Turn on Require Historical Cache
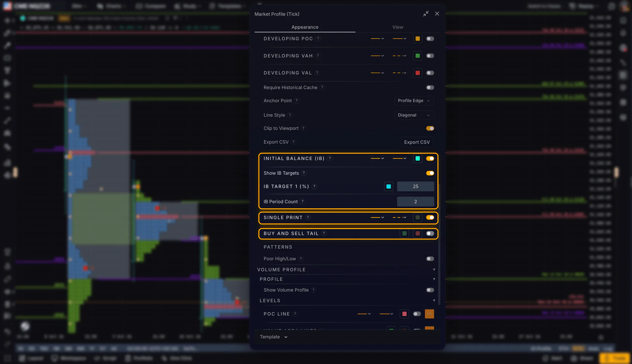The width and height of the screenshot is (632, 364). [430, 88]
